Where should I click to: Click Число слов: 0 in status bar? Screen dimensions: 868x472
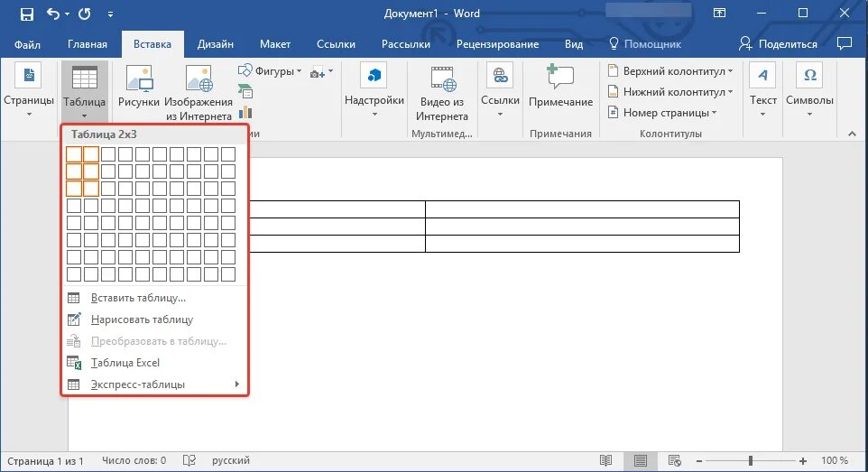coord(134,460)
